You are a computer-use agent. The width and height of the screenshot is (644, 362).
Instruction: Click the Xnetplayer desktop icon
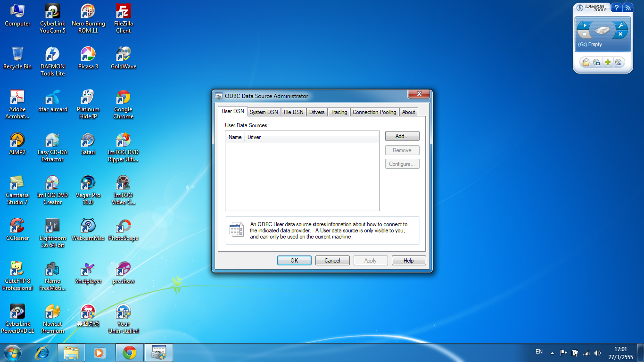point(88,272)
